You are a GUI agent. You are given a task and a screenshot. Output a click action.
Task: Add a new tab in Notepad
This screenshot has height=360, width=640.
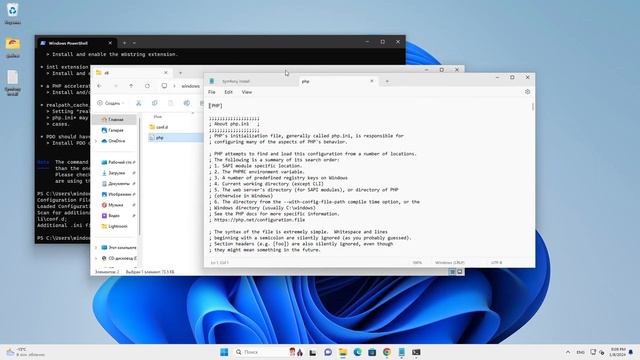coord(387,81)
